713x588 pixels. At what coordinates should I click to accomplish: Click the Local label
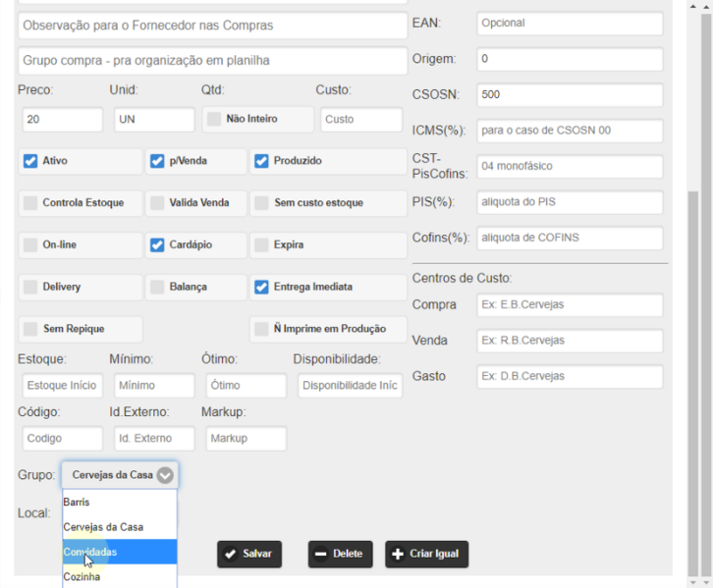click(34, 513)
